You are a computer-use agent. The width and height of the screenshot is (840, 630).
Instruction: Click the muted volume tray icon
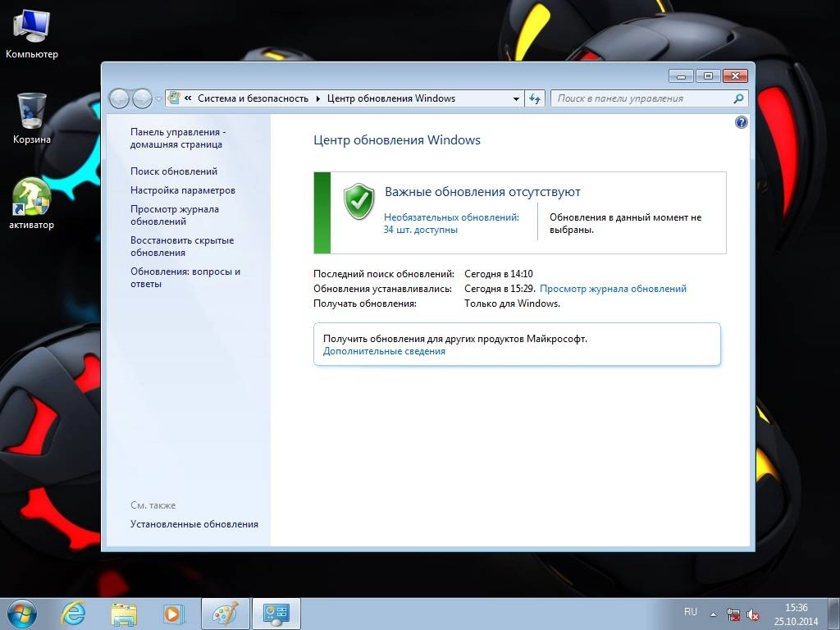(753, 614)
